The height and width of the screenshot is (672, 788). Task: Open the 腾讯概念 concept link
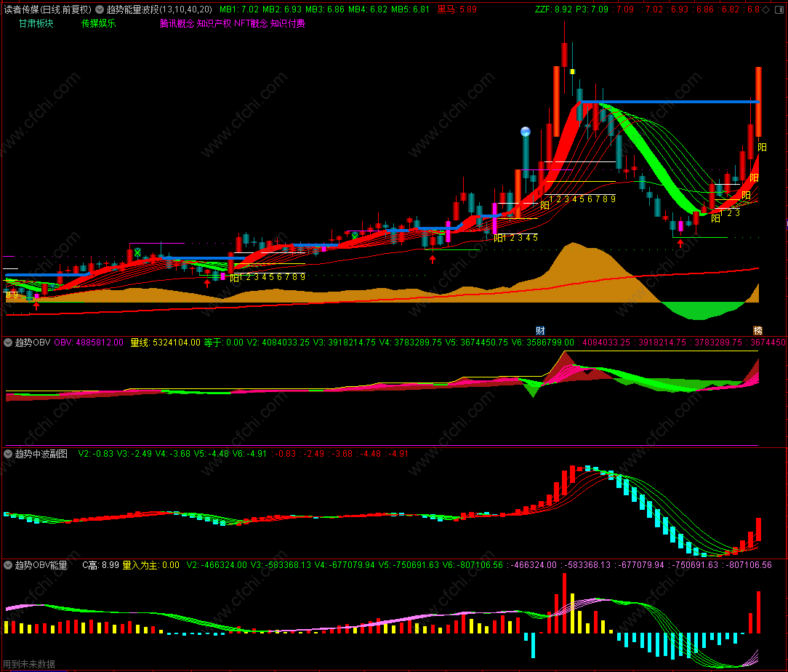click(177, 23)
